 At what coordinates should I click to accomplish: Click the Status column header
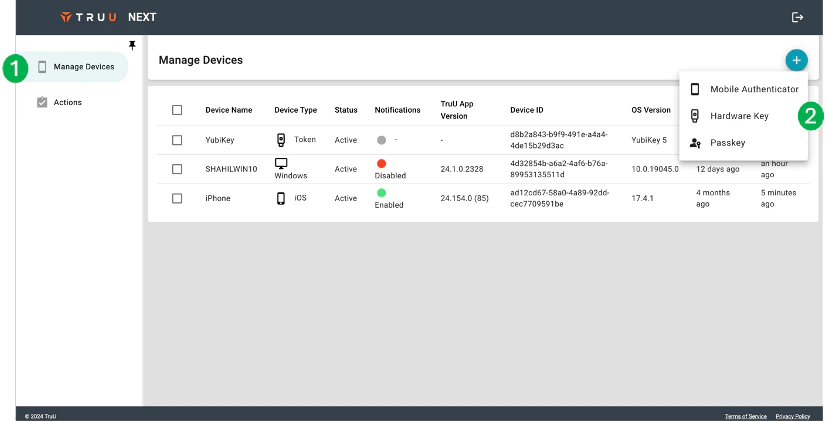[x=346, y=110]
